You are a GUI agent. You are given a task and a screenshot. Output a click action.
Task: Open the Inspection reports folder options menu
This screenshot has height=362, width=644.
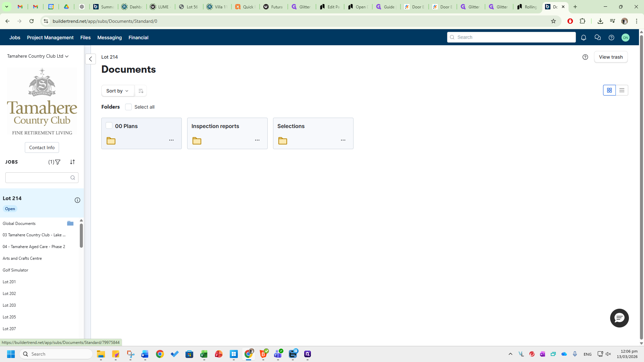click(257, 140)
